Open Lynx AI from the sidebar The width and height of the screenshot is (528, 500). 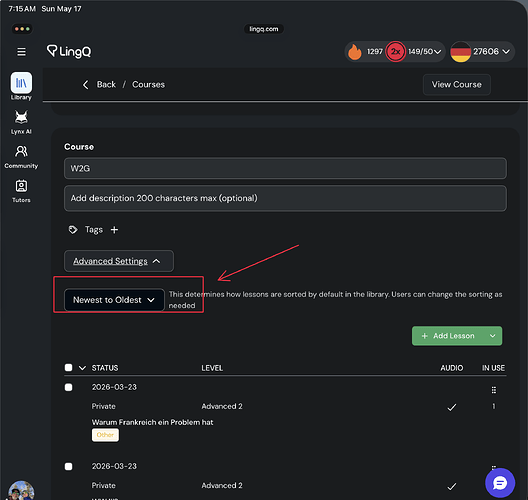[x=21, y=122]
